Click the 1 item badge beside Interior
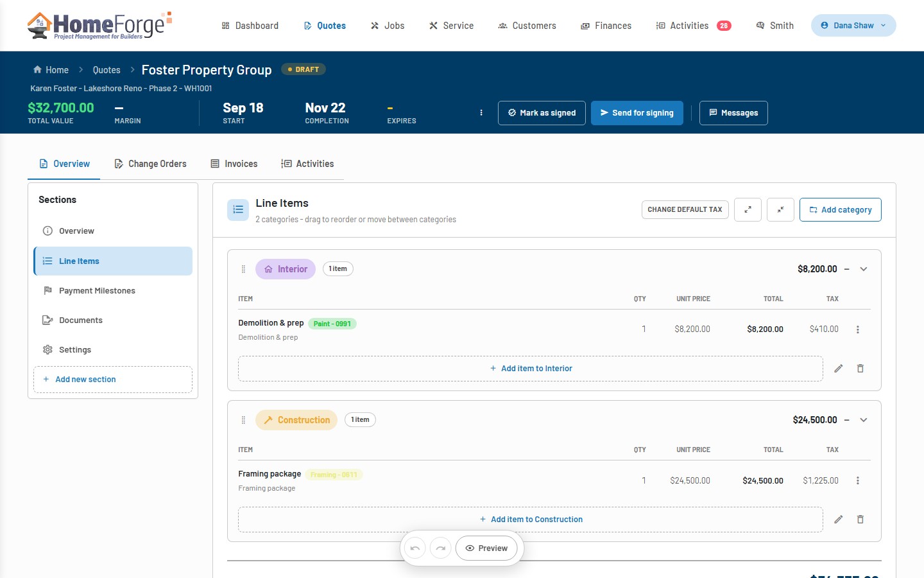The image size is (924, 578). [x=338, y=269]
